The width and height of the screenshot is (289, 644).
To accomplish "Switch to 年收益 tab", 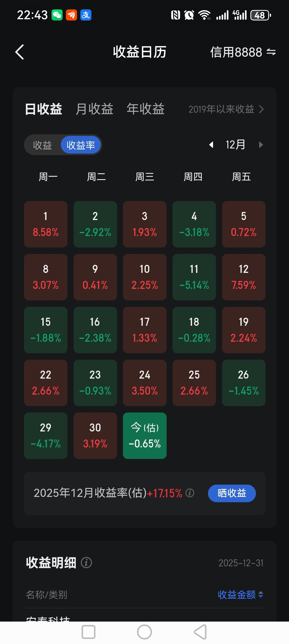I will pyautogui.click(x=146, y=109).
